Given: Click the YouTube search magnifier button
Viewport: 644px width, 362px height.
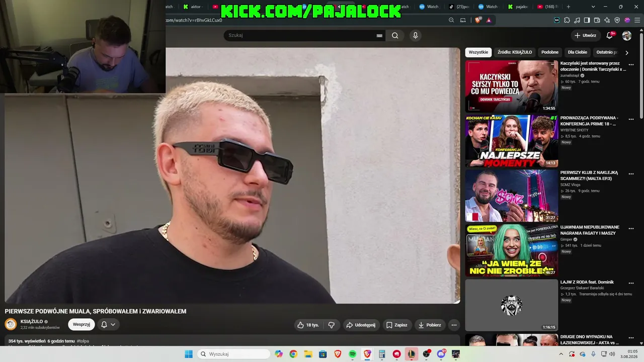Looking at the screenshot, I should 395,35.
